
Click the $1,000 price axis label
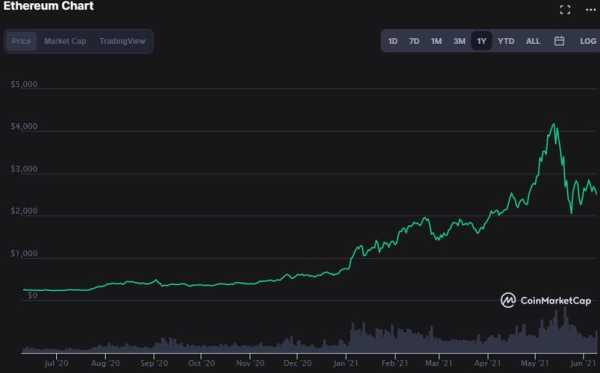[x=24, y=253]
